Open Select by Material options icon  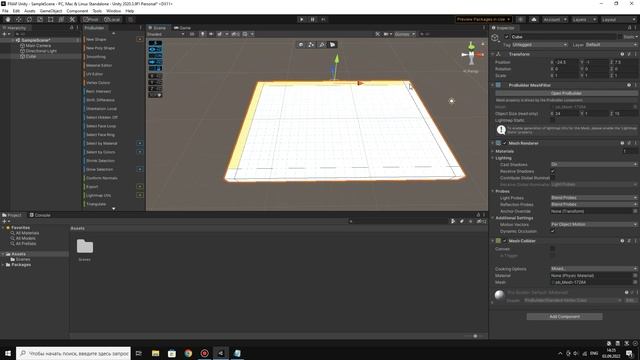click(x=140, y=143)
